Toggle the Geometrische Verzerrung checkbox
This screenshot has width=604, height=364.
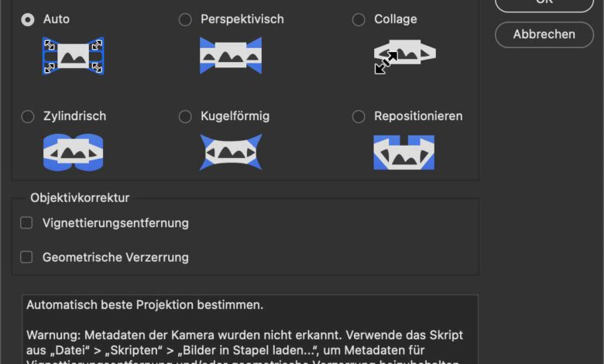(x=26, y=257)
